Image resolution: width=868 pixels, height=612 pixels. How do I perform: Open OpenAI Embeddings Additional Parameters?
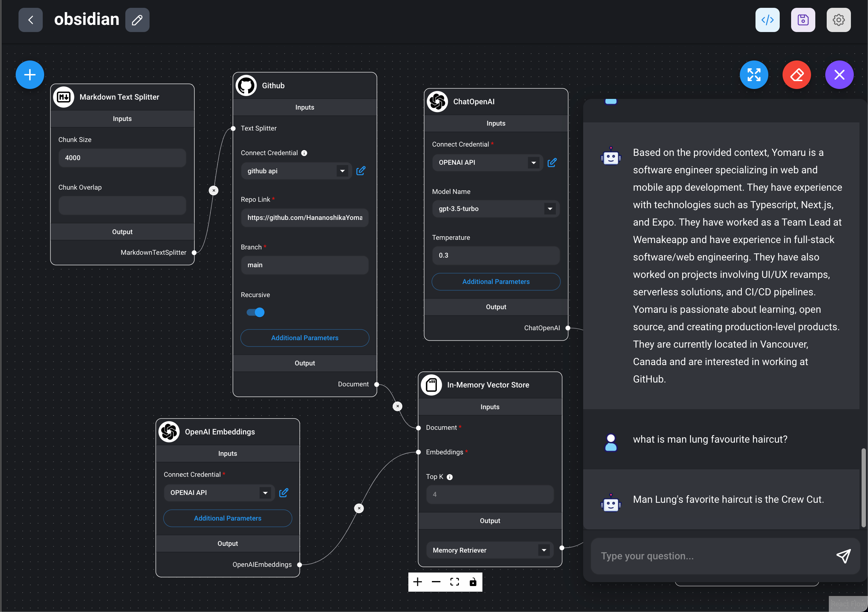tap(228, 518)
